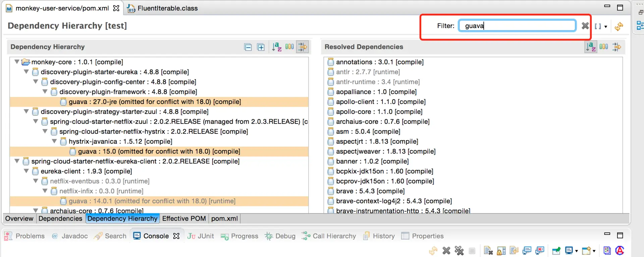The image size is (644, 257).
Task: Open the Call Hierarchy view tab
Action: 329,236
